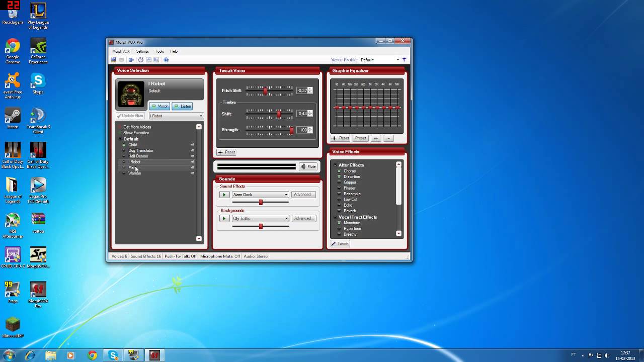
Task: Click Pitch Shift value stepper arrows
Action: point(310,90)
